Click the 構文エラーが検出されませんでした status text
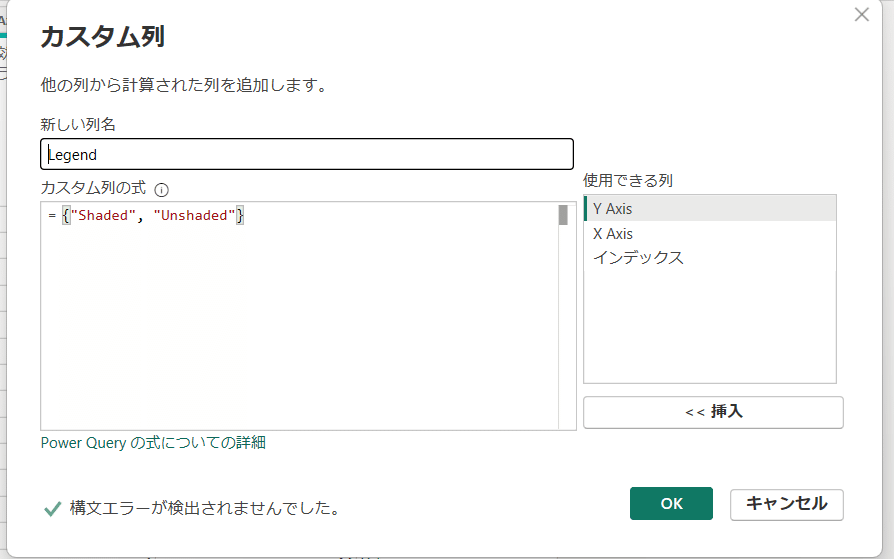This screenshot has width=894, height=559. pyautogui.click(x=205, y=508)
